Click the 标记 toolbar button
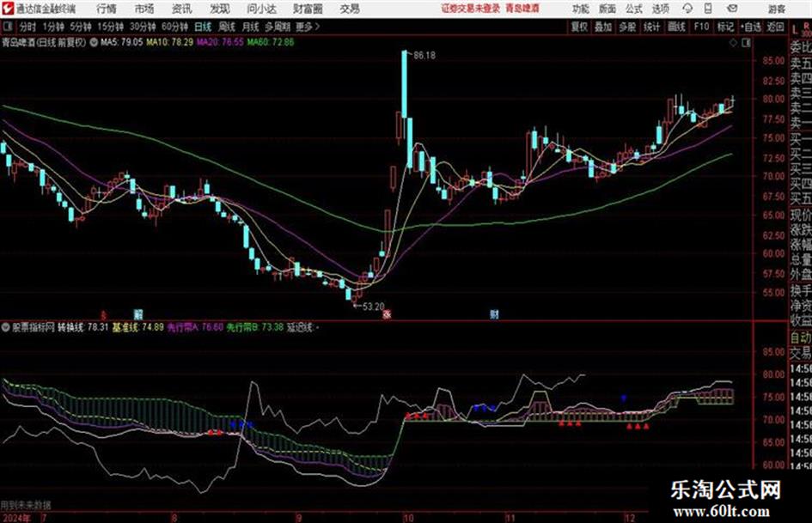812x523 pixels. coord(725,27)
